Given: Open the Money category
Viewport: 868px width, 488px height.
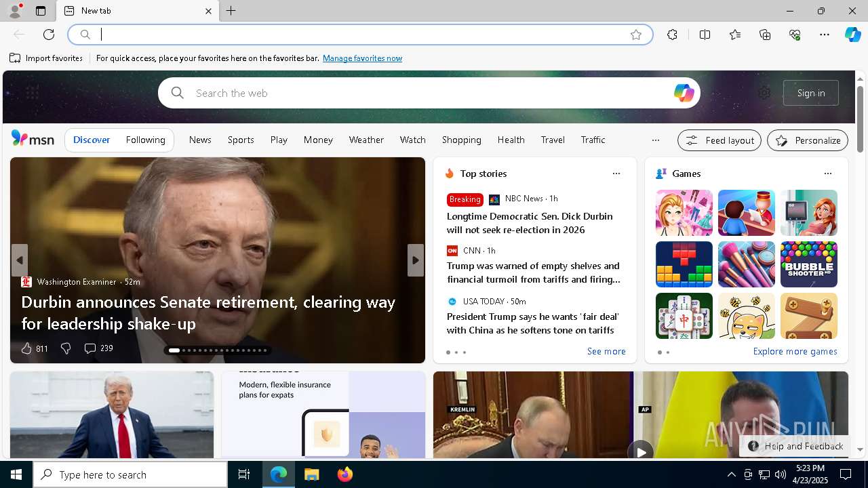Looking at the screenshot, I should [318, 140].
